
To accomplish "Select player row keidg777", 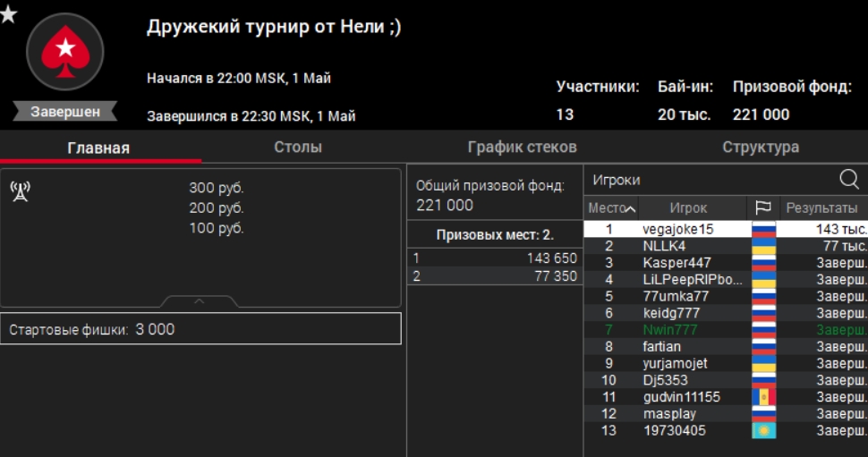I will 726,313.
